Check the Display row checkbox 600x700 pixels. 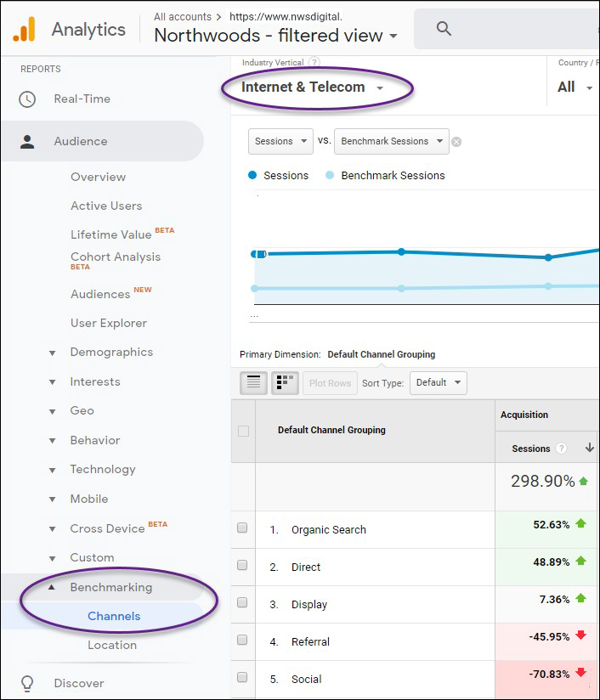tap(242, 602)
